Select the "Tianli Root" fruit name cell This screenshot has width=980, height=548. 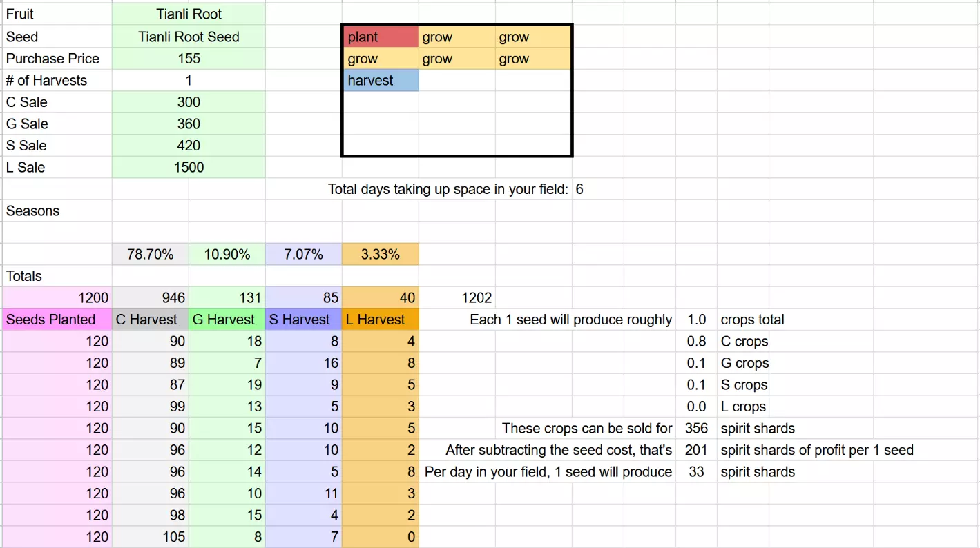(x=189, y=14)
